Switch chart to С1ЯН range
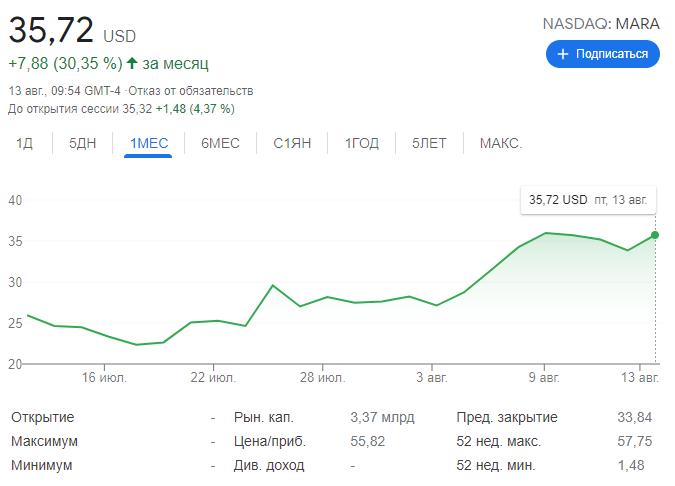This screenshot has height=486, width=675. [292, 143]
